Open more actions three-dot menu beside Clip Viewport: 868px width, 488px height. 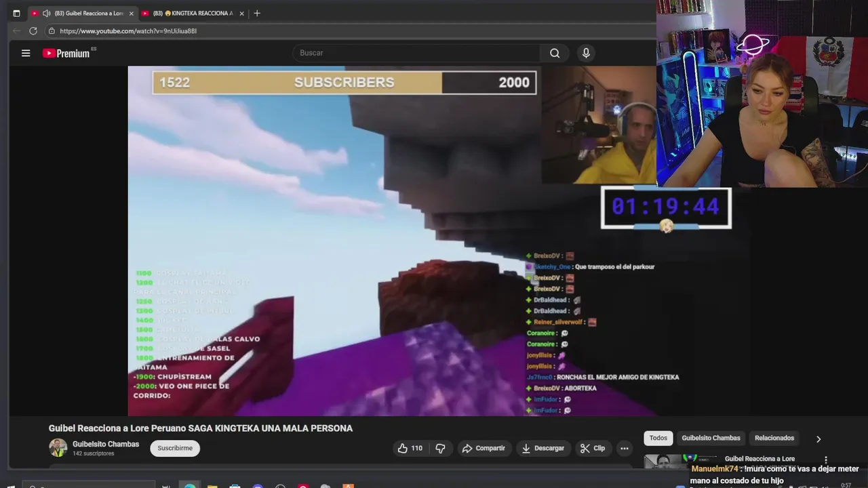(x=624, y=448)
